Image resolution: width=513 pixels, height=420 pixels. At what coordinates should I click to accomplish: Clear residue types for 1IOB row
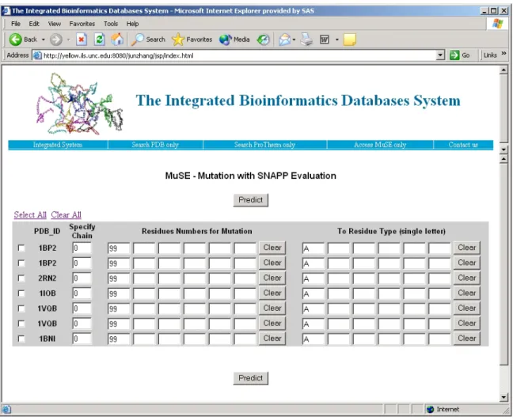[x=467, y=293]
